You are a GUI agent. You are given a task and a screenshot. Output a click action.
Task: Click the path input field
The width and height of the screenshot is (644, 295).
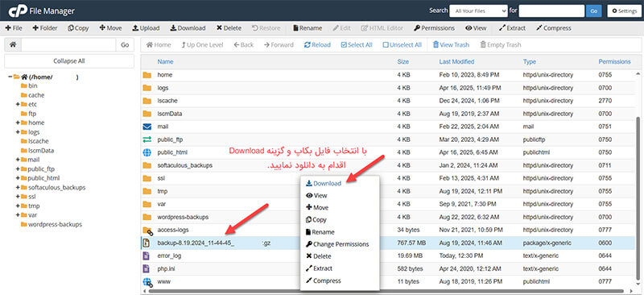(68, 45)
